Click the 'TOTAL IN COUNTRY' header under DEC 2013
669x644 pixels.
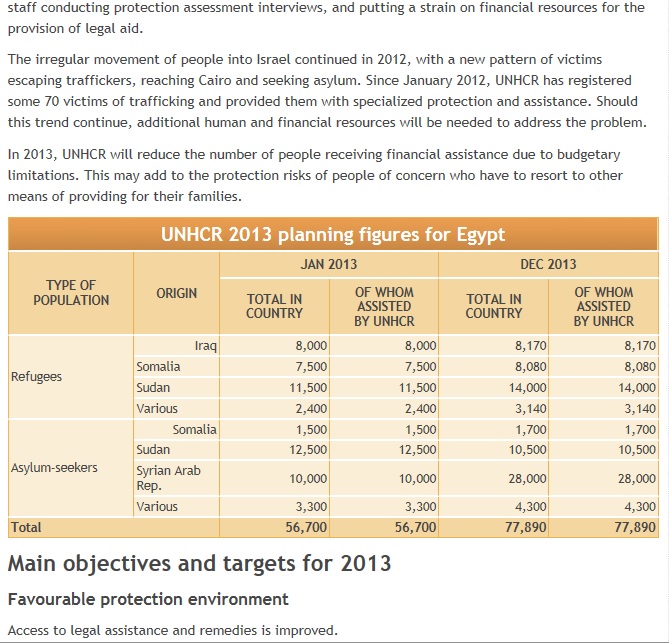(x=494, y=306)
